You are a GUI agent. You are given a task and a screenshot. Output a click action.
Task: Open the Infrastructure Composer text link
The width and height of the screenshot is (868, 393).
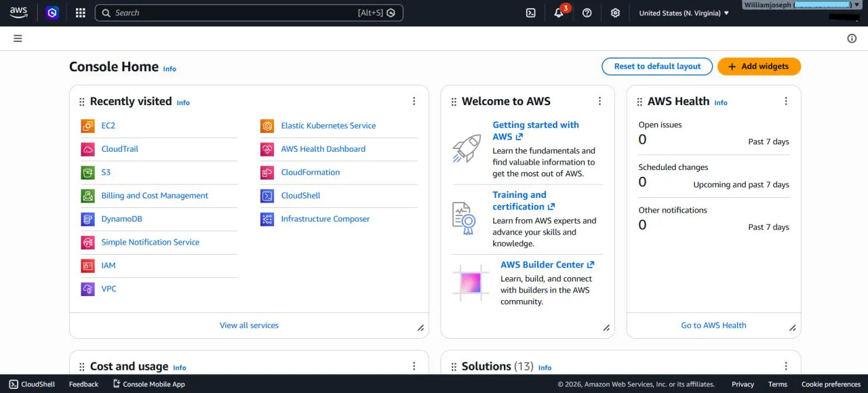coord(325,219)
